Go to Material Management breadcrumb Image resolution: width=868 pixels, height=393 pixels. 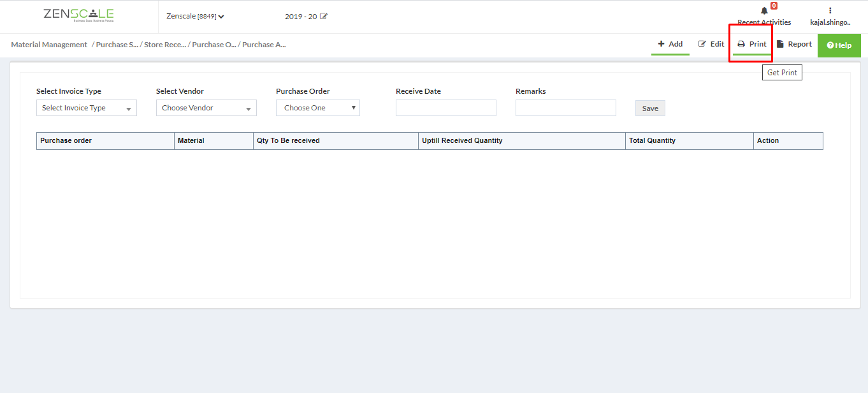pyautogui.click(x=49, y=45)
